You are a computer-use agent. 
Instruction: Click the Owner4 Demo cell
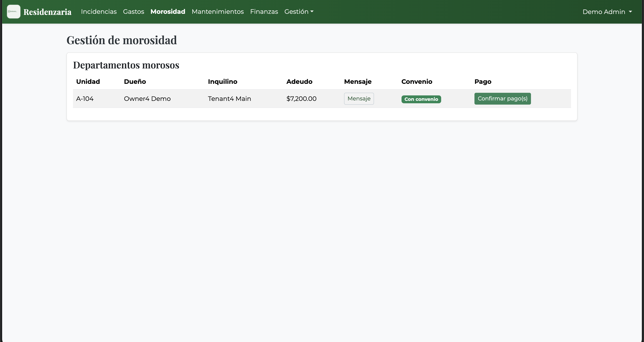[147, 98]
